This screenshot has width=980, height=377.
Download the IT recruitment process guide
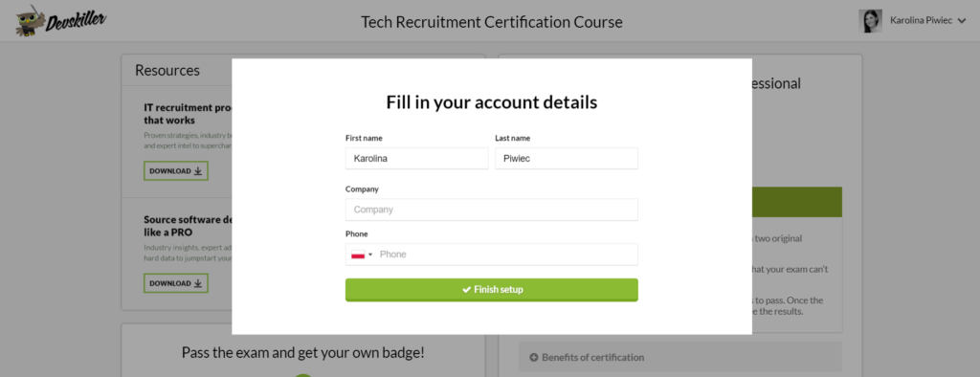pyautogui.click(x=176, y=170)
